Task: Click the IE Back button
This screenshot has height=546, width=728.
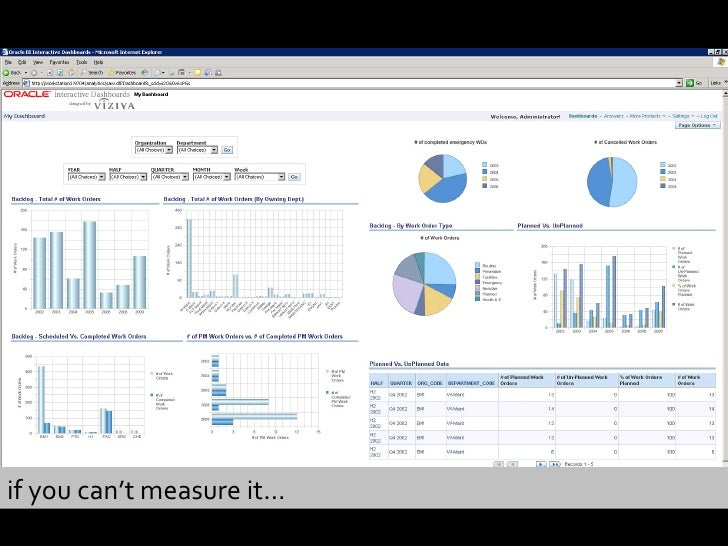Action: [12, 72]
